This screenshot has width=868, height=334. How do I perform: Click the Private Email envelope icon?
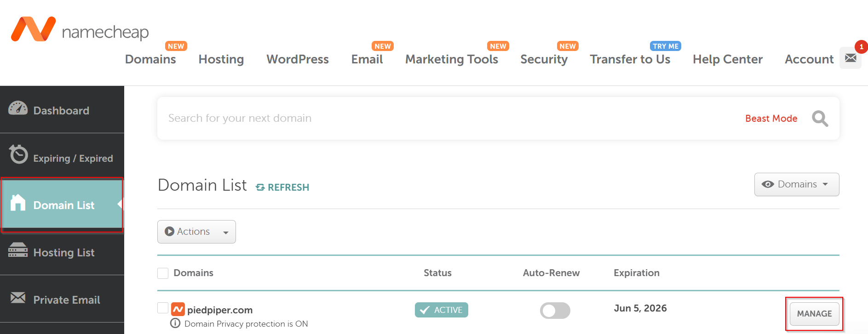pyautogui.click(x=18, y=298)
